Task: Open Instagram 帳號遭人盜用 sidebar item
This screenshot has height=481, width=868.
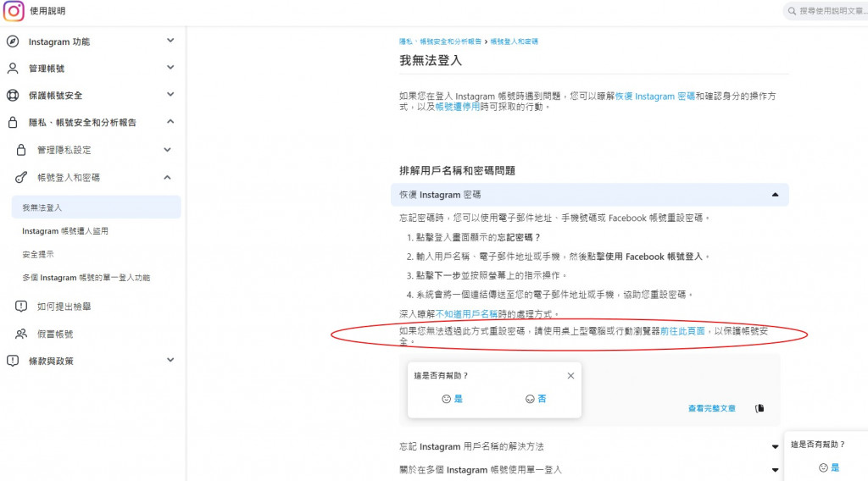Action: tap(64, 231)
